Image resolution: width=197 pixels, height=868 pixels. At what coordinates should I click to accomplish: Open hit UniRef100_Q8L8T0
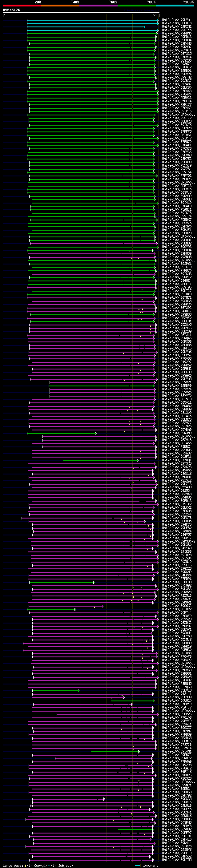click(x=177, y=23)
